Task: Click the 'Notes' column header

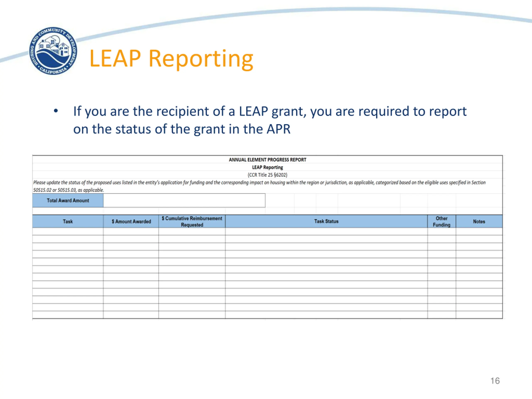Action: point(479,222)
